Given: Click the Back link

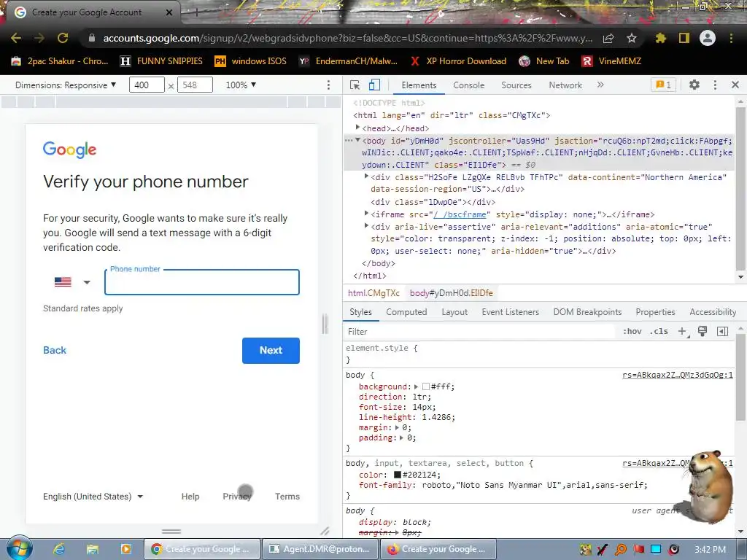Looking at the screenshot, I should pos(55,350).
